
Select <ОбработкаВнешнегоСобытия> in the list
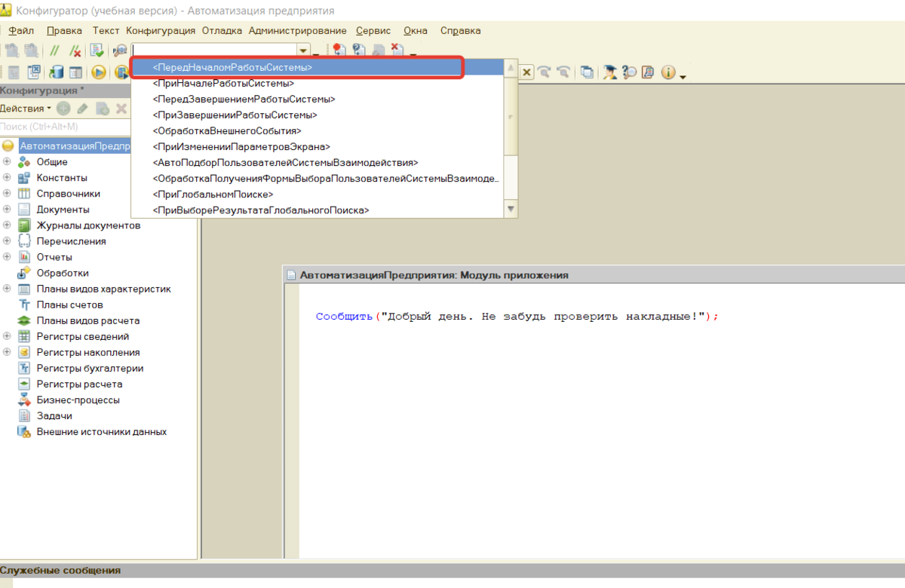pos(317,130)
